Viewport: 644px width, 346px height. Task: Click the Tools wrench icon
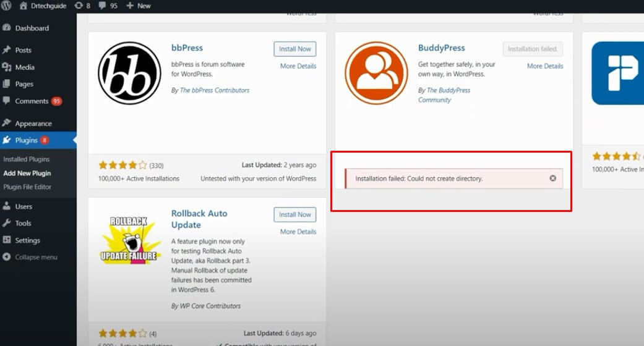(x=7, y=223)
